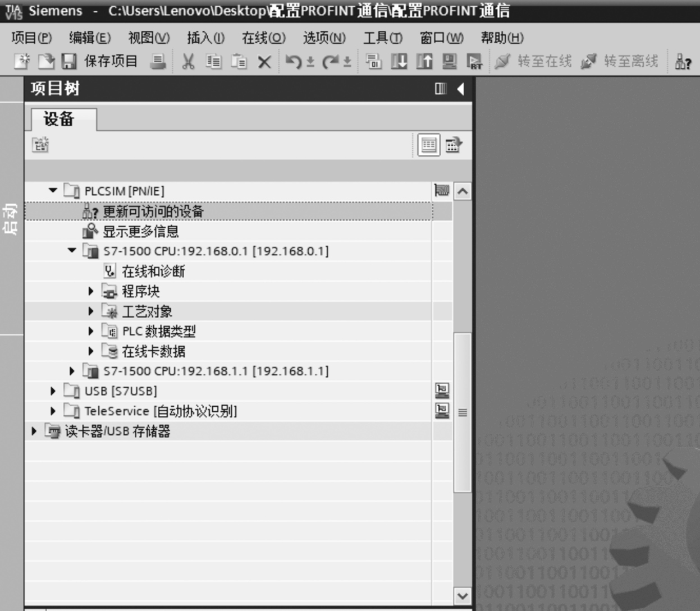Image resolution: width=700 pixels, height=611 pixels.
Task: Open the 视图(V) menu
Action: (149, 38)
